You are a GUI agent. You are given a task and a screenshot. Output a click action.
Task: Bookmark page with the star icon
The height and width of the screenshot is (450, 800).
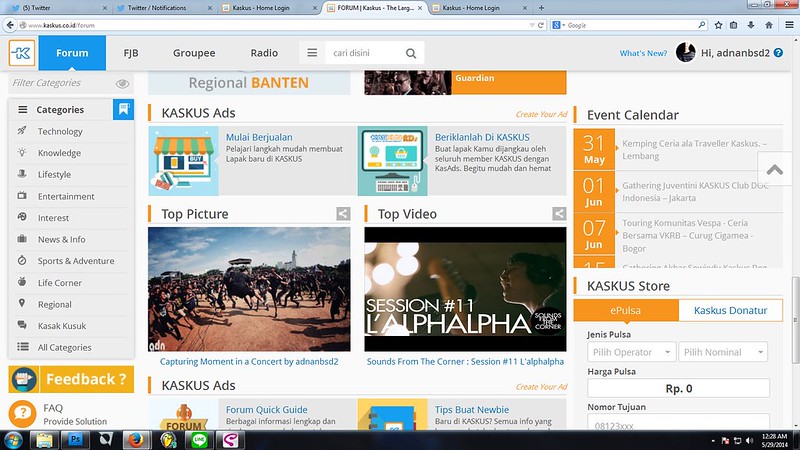(718, 25)
